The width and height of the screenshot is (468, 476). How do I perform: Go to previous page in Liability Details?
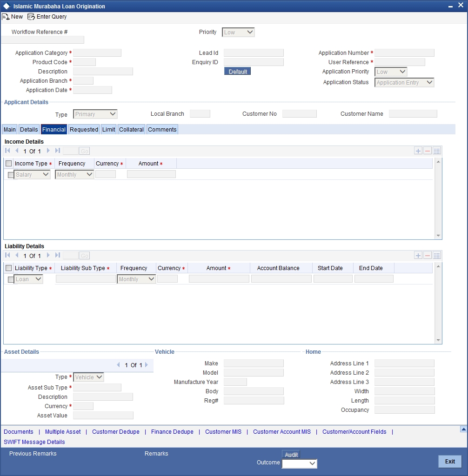point(17,255)
